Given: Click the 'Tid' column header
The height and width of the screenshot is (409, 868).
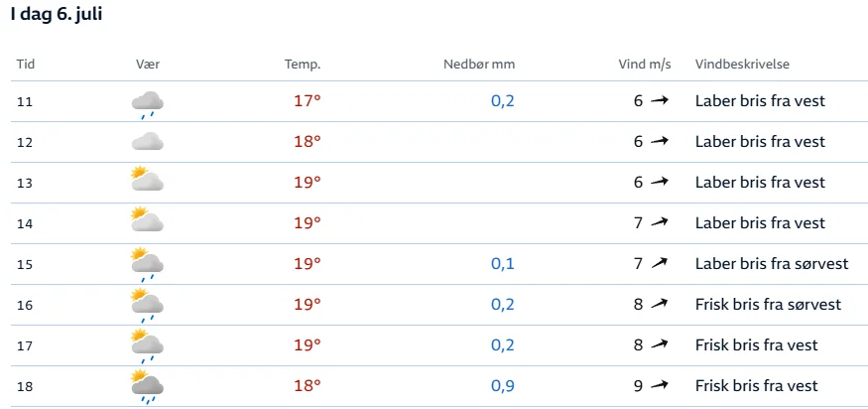Looking at the screenshot, I should coord(26,65).
